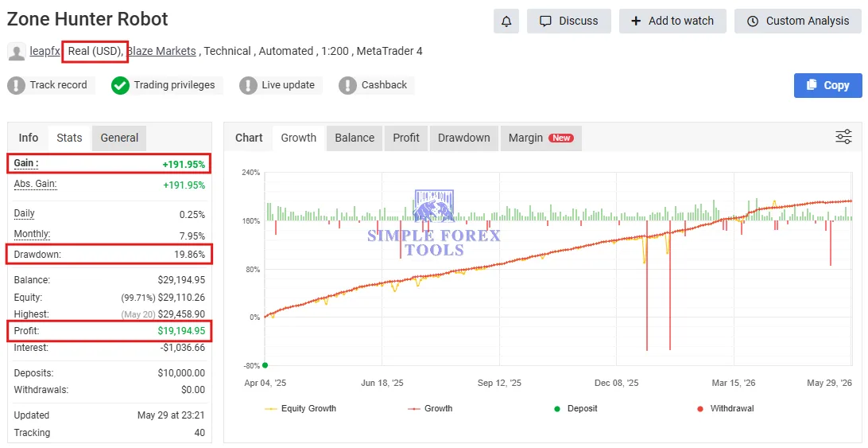Click the green deposit dot on chart
868x448 pixels.
265,365
